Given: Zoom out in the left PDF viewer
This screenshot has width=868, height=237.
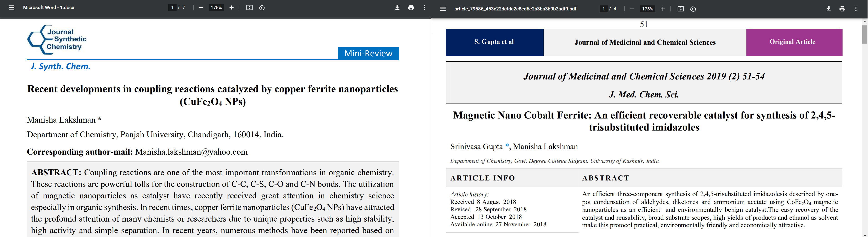Looking at the screenshot, I should (201, 7).
